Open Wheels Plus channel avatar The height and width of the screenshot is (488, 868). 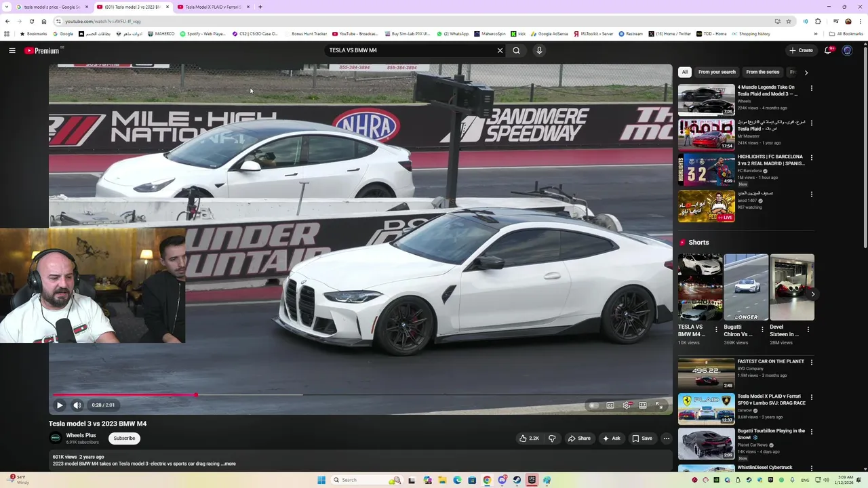click(x=56, y=439)
